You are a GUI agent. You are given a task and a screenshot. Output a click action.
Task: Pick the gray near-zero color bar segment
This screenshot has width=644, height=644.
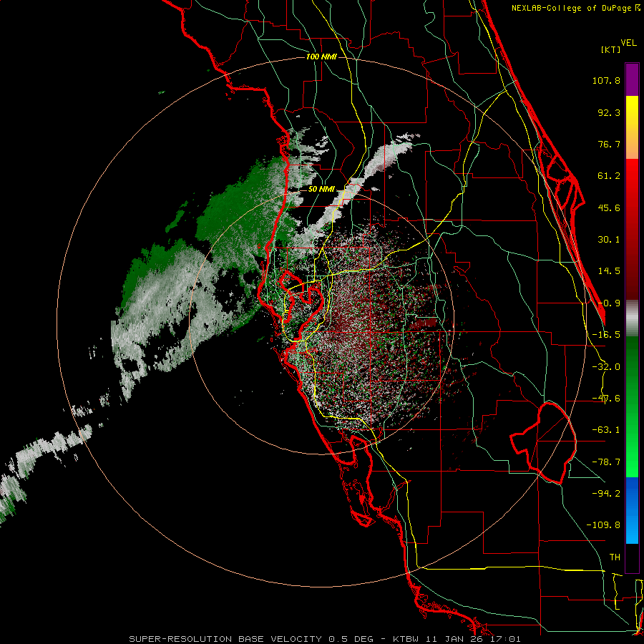632,318
